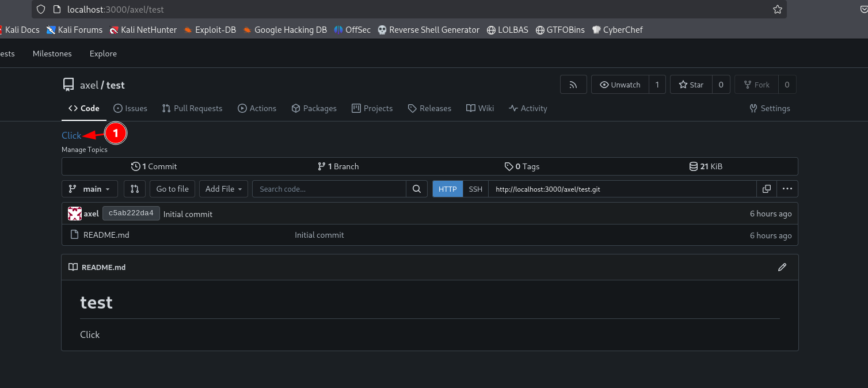Edit README.md using pencil icon
This screenshot has height=388, width=868.
(x=782, y=267)
